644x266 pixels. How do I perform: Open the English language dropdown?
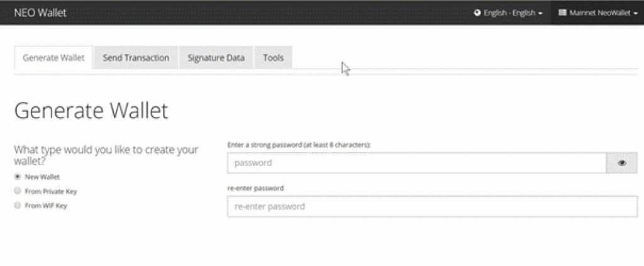click(508, 13)
